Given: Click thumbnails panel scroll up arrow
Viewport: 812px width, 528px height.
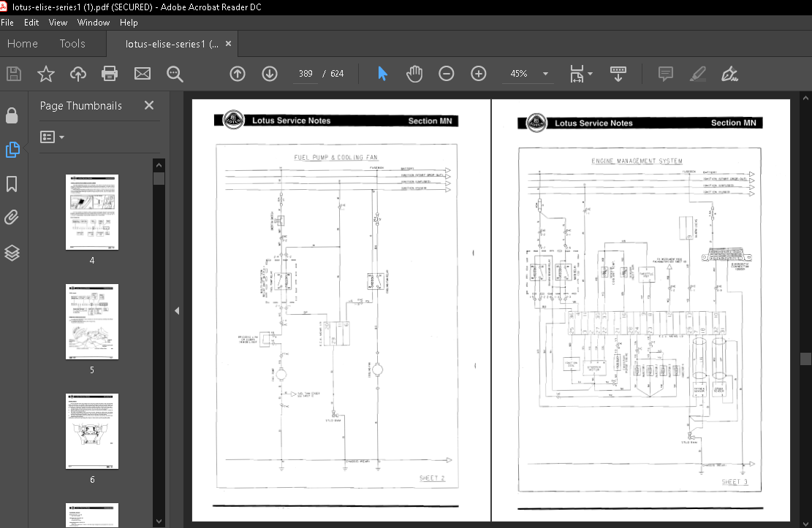Looking at the screenshot, I should (x=159, y=165).
